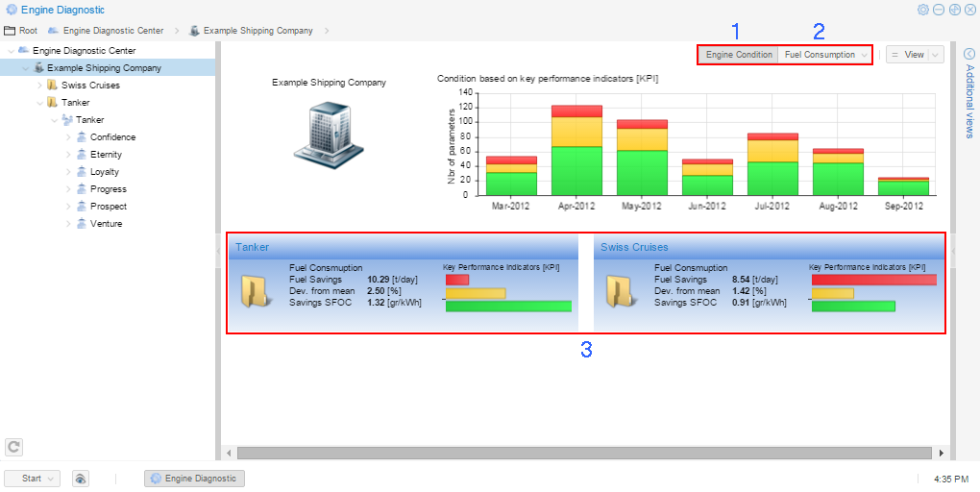Click the Tanker green KPI bar
The height and width of the screenshot is (492, 980).
[509, 307]
